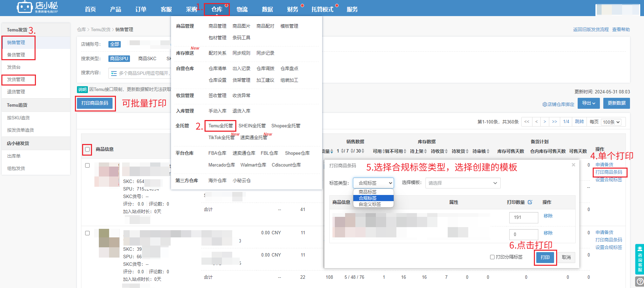Click the print quantity field showing 0

pos(524,234)
